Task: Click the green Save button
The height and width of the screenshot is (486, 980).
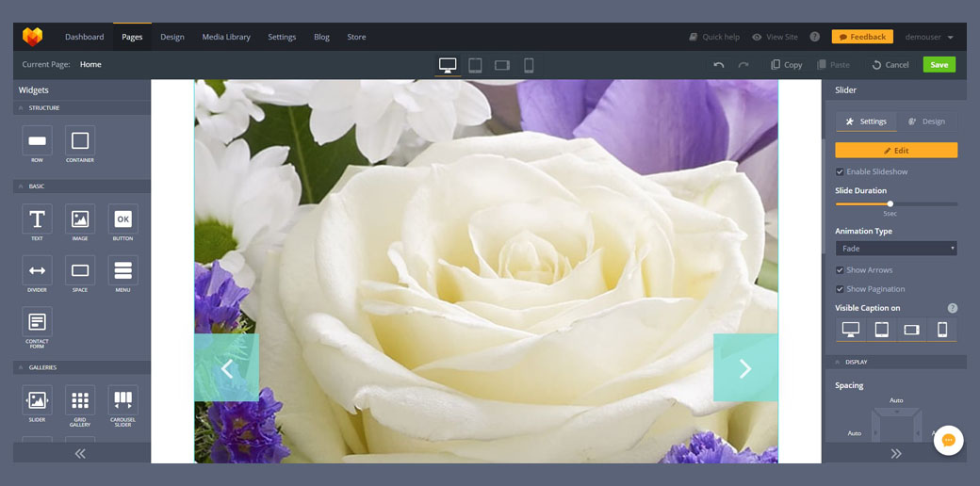Action: [x=939, y=65]
